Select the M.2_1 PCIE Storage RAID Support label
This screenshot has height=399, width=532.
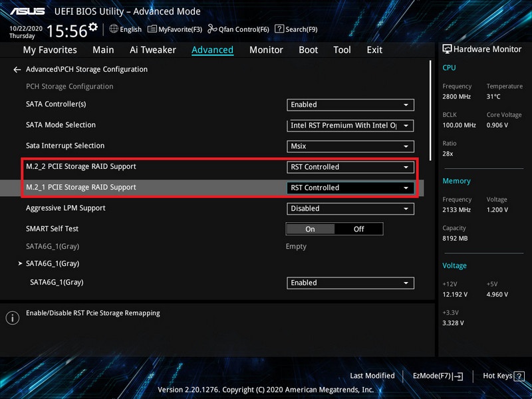[x=80, y=188]
